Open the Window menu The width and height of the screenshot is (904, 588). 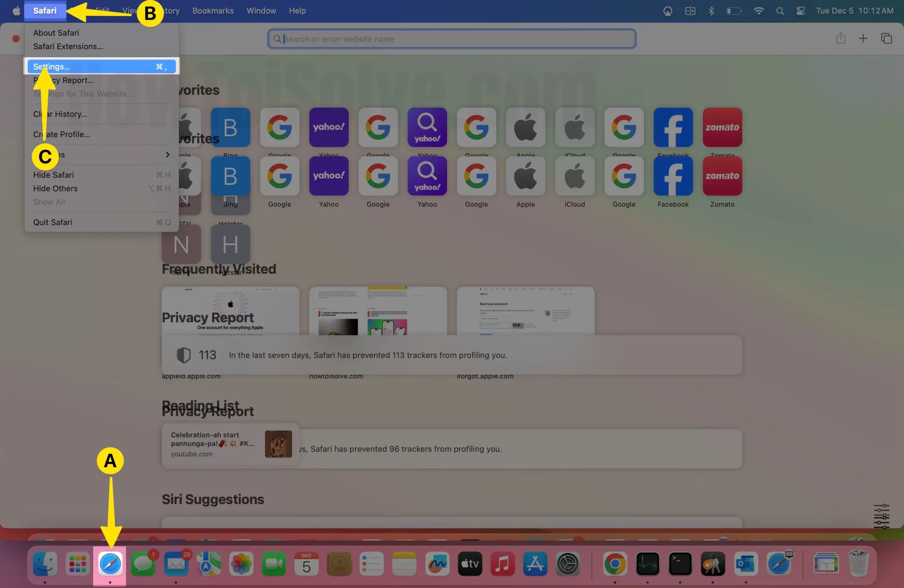[x=261, y=11]
